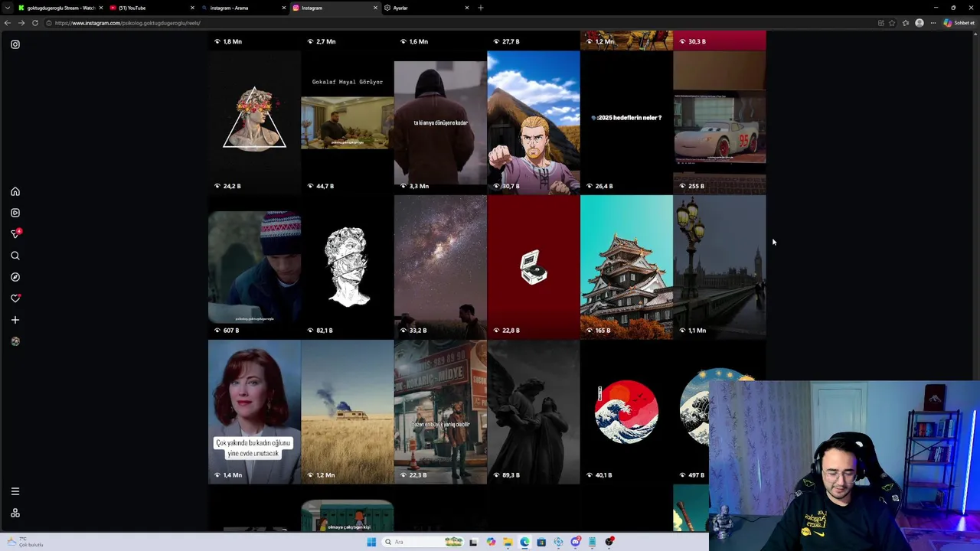980x551 pixels.
Task: Click the '33,2 B' view count
Action: coord(418,331)
